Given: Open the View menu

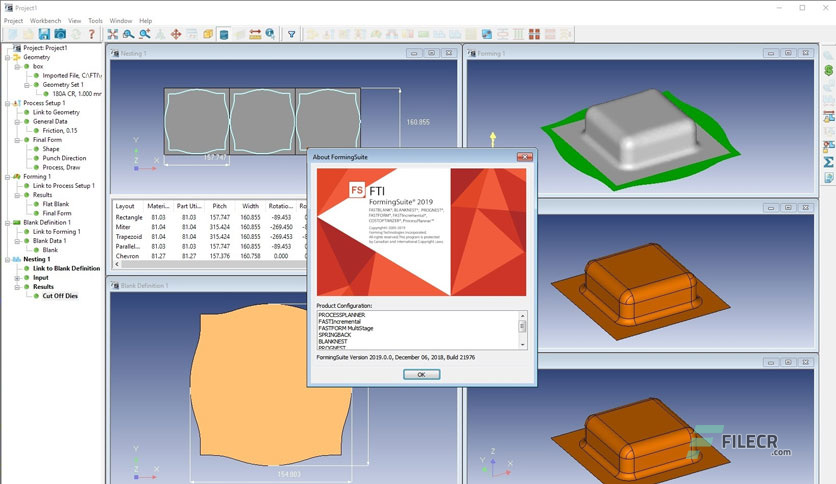Looking at the screenshot, I should 75,21.
